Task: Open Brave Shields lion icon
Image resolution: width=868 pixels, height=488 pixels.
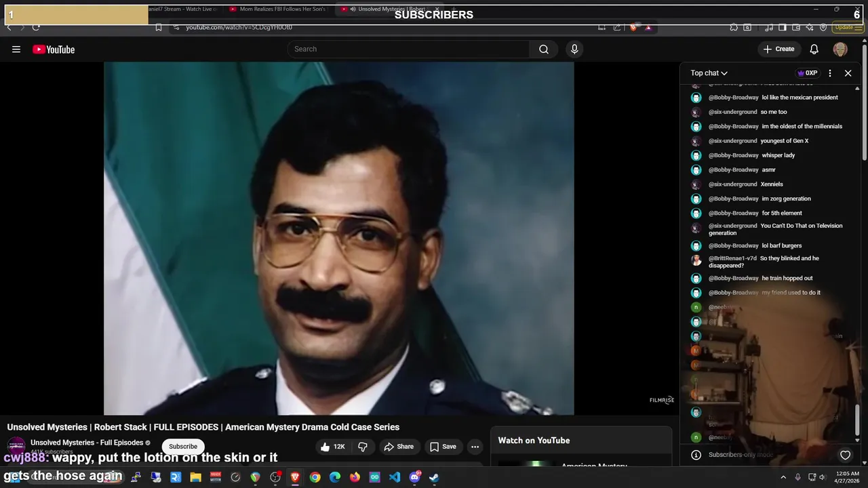Action: 633,27
